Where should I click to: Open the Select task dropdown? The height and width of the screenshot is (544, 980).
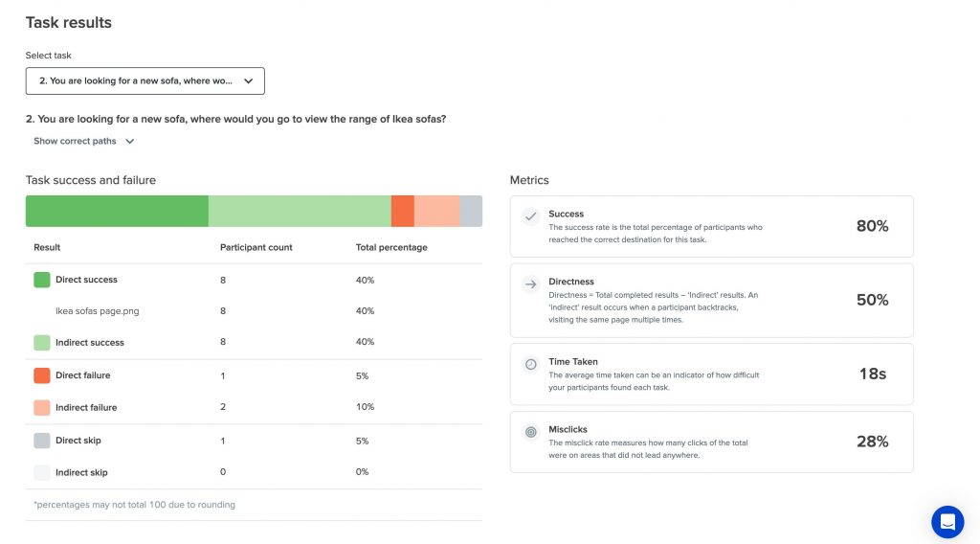click(x=145, y=80)
